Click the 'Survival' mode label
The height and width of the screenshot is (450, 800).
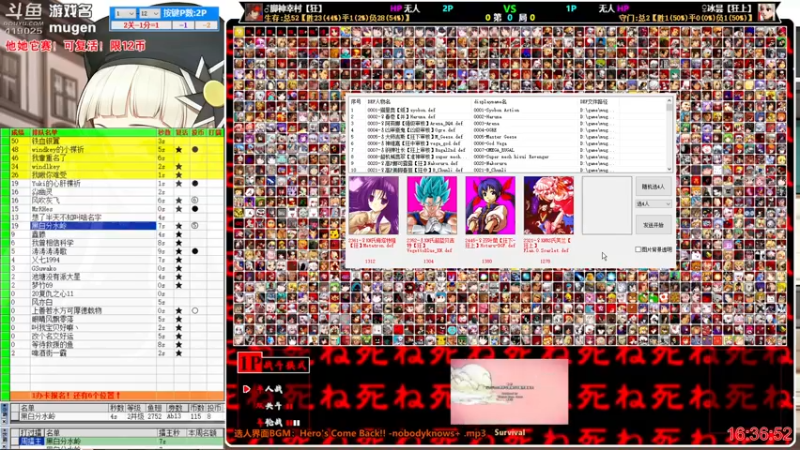point(509,433)
